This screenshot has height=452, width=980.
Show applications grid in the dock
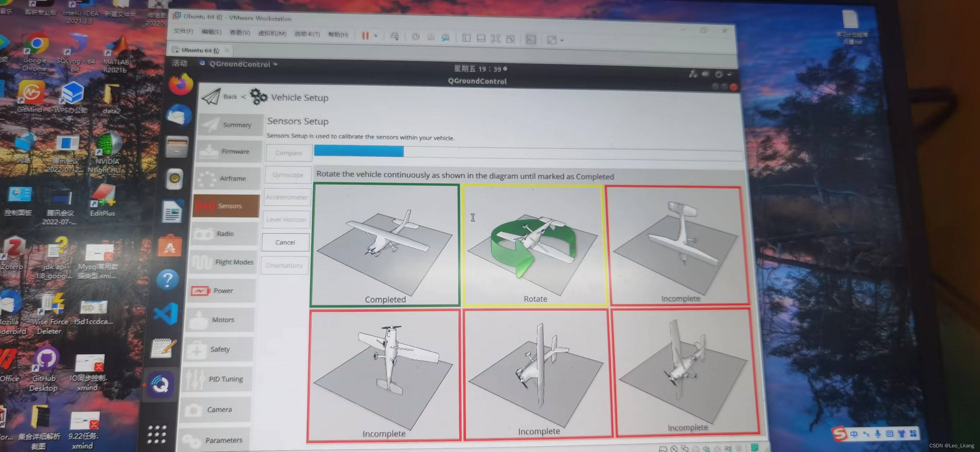coord(157,434)
